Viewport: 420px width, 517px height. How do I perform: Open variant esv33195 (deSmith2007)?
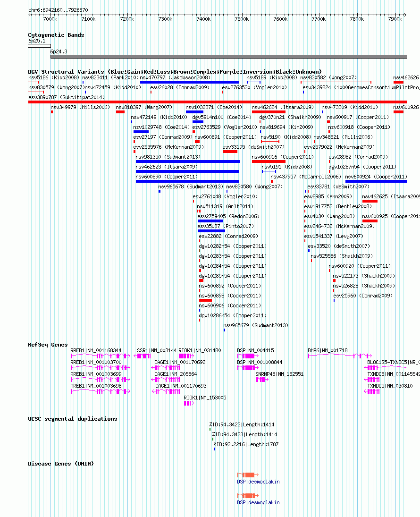[x=253, y=147]
